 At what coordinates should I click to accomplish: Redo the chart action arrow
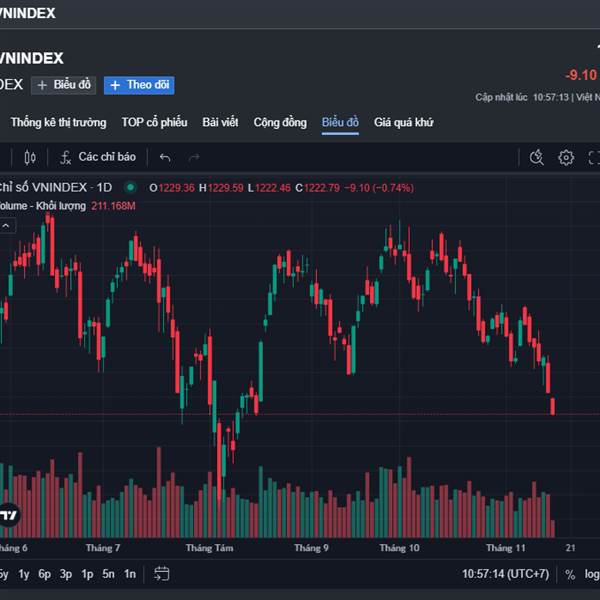point(194,157)
